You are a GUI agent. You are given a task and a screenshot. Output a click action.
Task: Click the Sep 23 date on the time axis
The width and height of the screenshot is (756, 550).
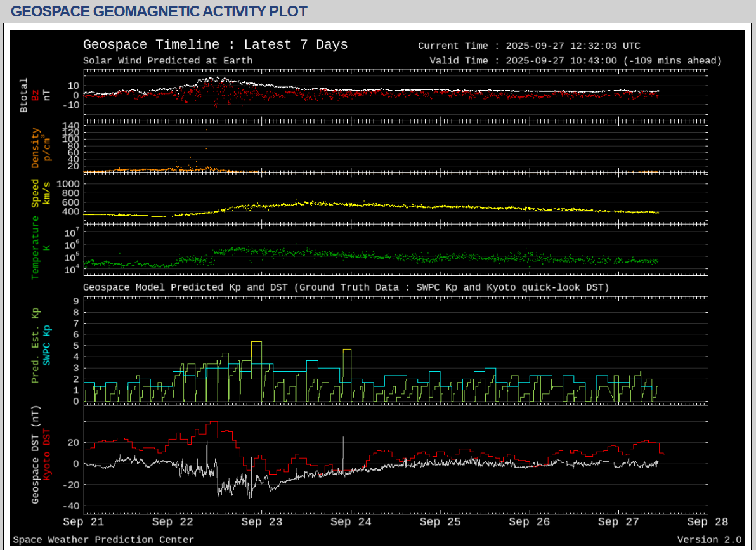point(262,522)
